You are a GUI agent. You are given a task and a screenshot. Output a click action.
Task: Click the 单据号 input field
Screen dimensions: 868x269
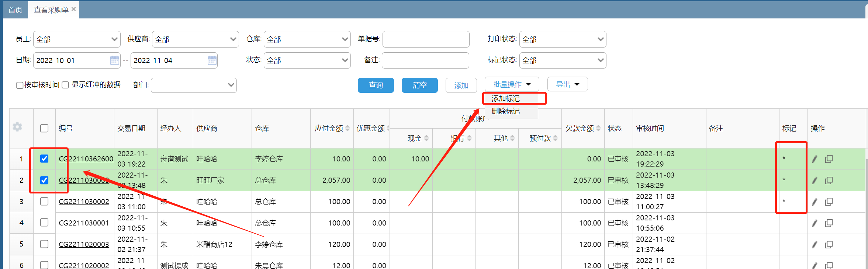(x=426, y=39)
